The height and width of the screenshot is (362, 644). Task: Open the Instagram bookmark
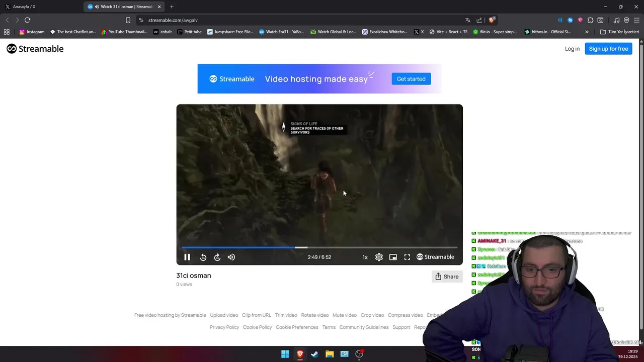click(32, 32)
